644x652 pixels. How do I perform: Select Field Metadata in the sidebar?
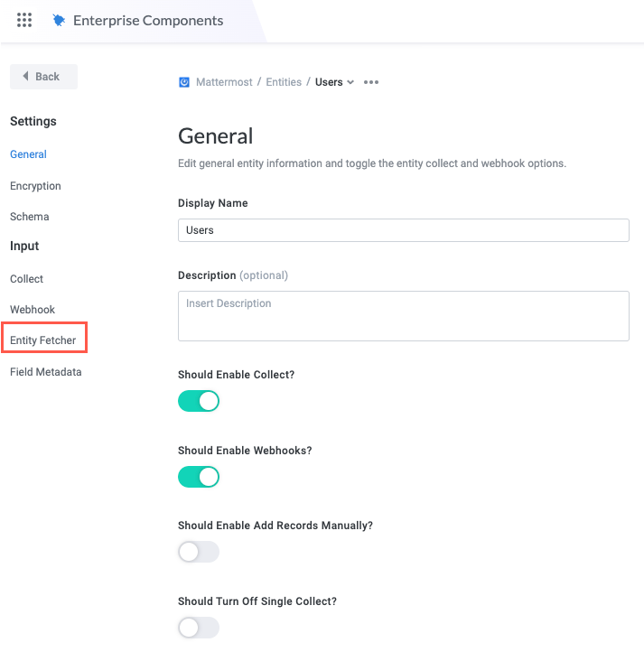(x=46, y=372)
